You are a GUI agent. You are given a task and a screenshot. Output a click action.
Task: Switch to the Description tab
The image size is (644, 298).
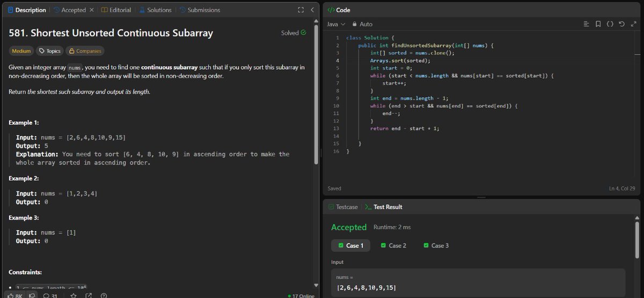[x=27, y=10]
